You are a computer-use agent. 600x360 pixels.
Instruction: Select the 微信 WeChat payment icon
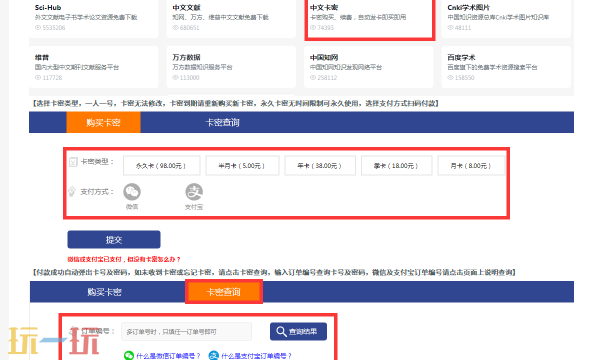pyautogui.click(x=132, y=192)
